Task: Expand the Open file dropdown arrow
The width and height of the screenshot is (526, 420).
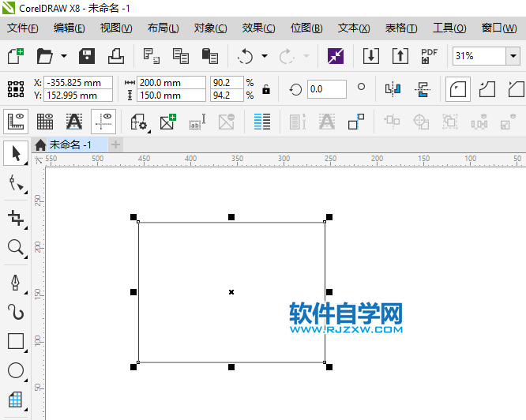Action: (x=64, y=56)
